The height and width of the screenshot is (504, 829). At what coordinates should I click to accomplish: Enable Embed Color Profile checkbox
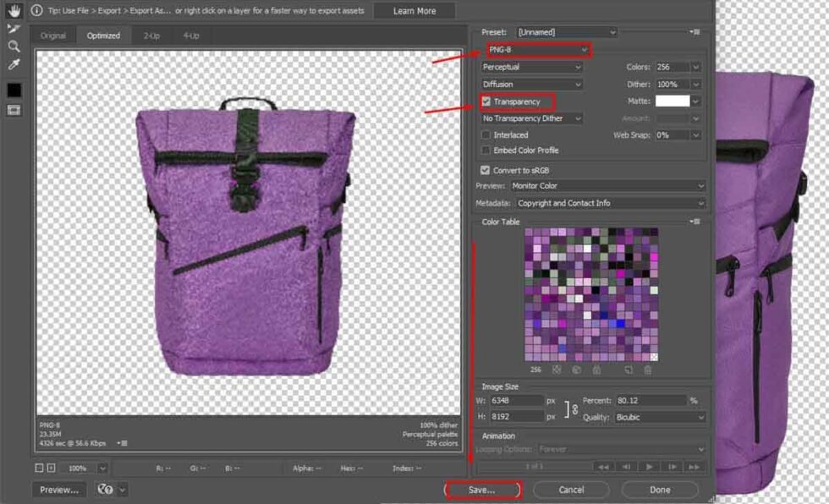(486, 151)
